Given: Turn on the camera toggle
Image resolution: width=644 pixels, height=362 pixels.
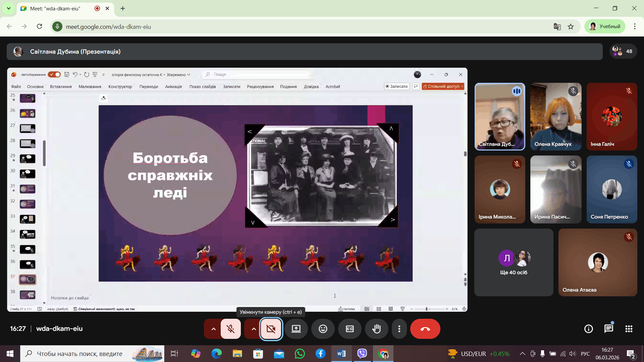Looking at the screenshot, I should tap(271, 329).
